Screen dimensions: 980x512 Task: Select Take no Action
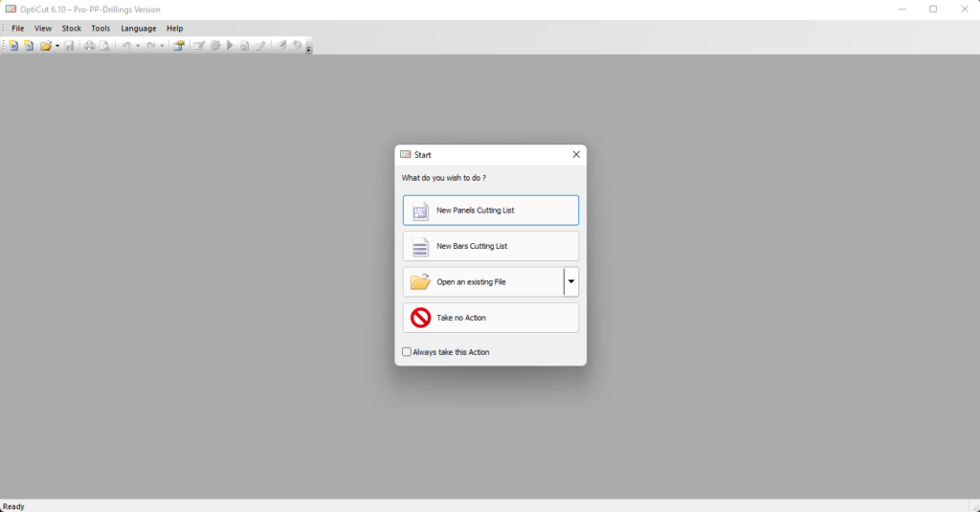coord(491,318)
